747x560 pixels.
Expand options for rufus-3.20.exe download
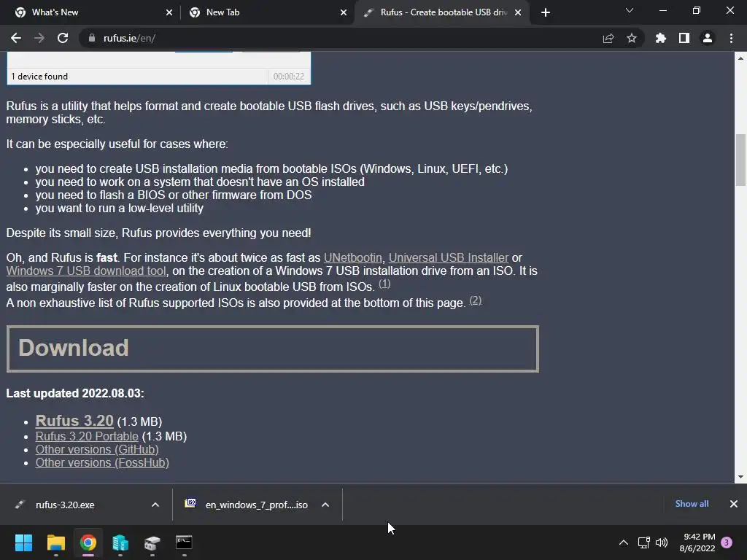[155, 505]
